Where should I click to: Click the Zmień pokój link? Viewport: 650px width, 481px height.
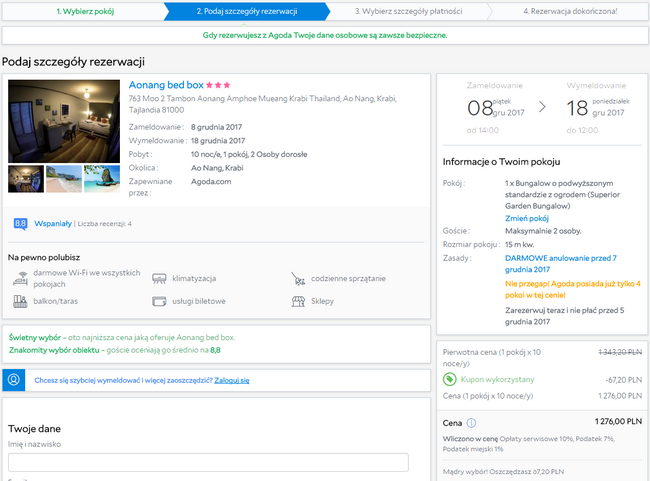[526, 218]
